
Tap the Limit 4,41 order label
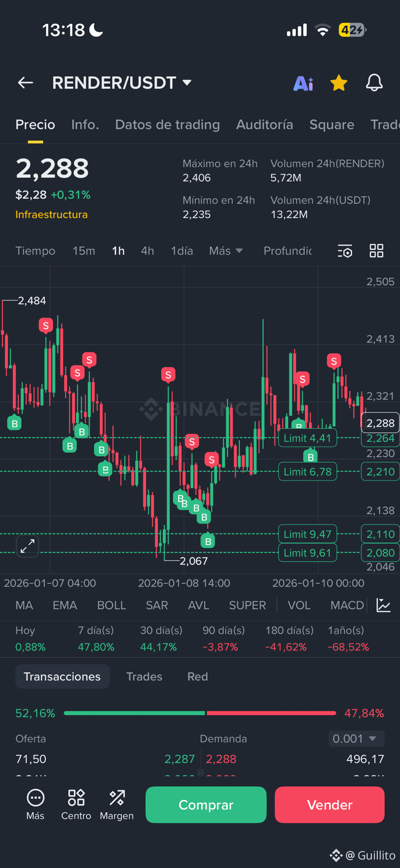(307, 438)
